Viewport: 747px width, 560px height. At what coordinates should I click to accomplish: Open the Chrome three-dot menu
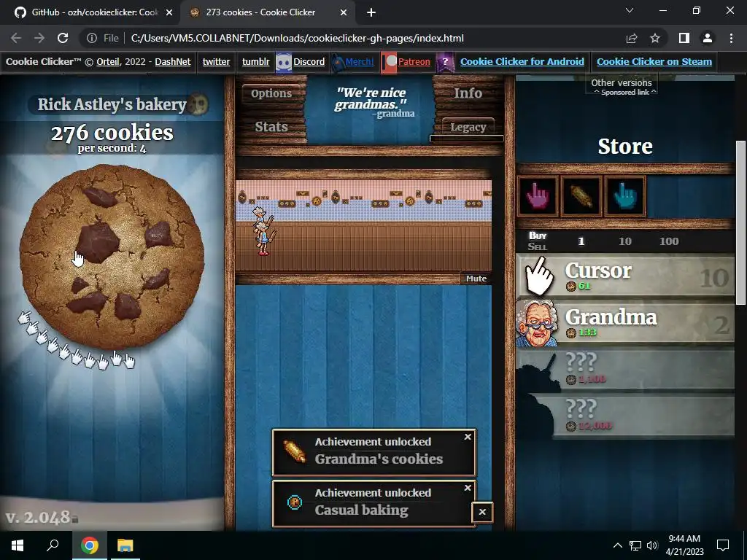pos(731,38)
